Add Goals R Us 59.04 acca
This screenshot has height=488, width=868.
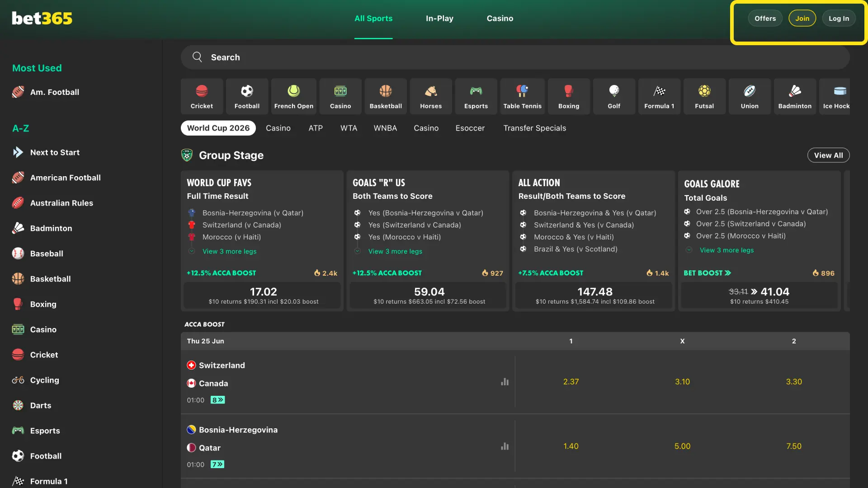pyautogui.click(x=429, y=296)
